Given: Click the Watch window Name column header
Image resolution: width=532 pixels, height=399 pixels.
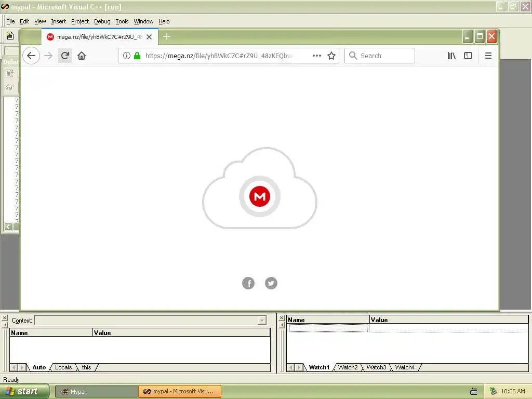Looking at the screenshot, I should [328, 320].
